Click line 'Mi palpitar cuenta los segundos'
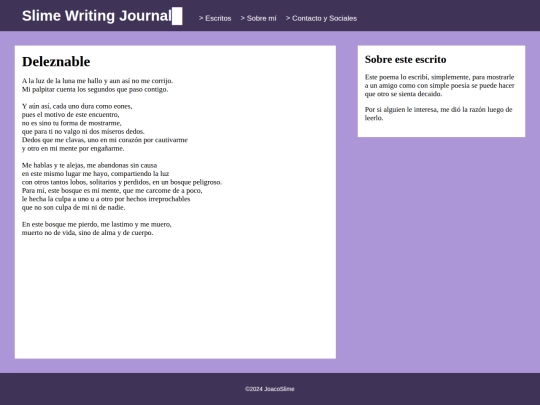The image size is (540, 405). pyautogui.click(x=95, y=89)
